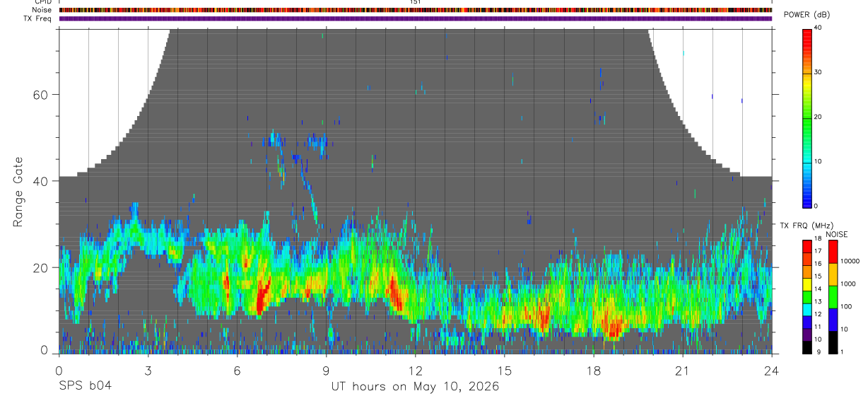868x401 pixels.
Task: Click the NOISE color scale
Action: click(x=833, y=297)
